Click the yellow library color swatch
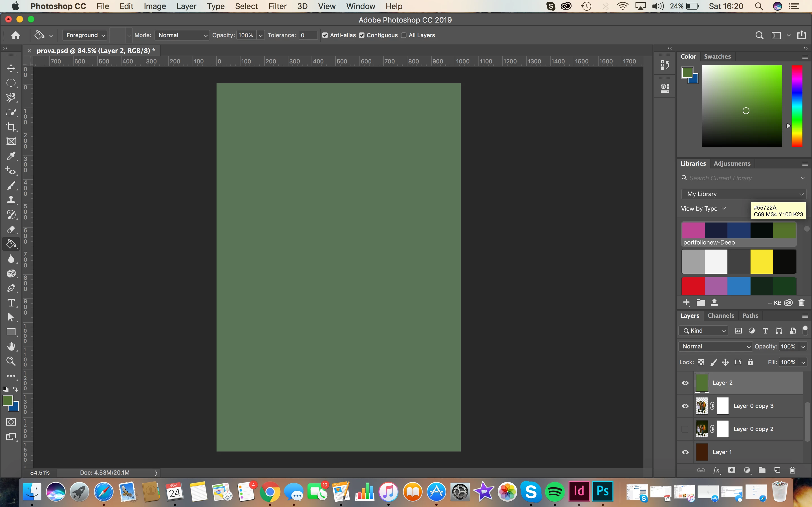Viewport: 812px width, 507px height. (x=761, y=262)
